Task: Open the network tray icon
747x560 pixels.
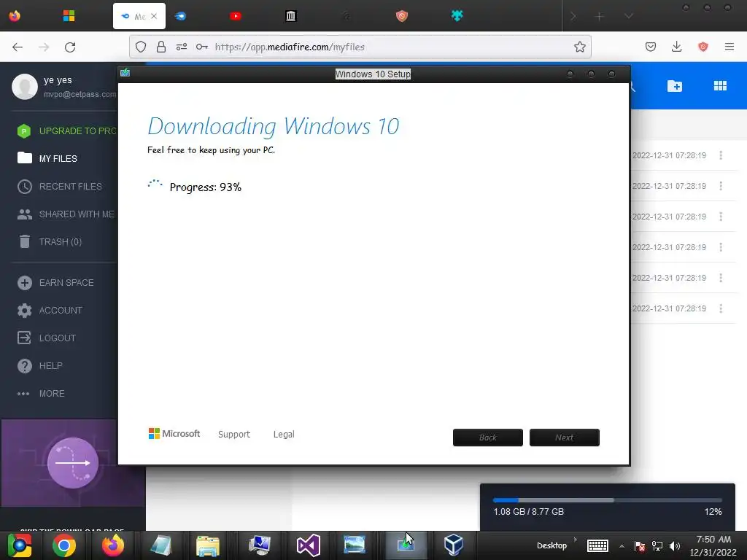Action: (x=657, y=546)
